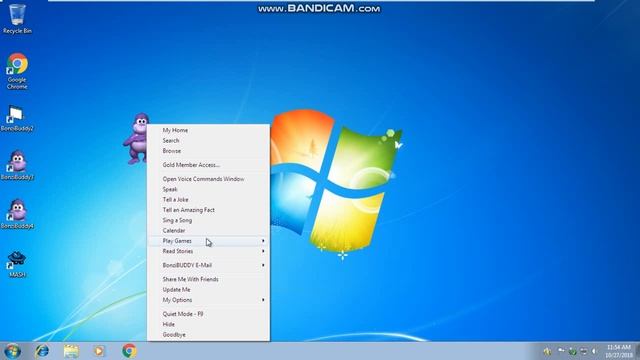This screenshot has width=640, height=360.
Task: Select Sing a Song
Action: click(208, 220)
